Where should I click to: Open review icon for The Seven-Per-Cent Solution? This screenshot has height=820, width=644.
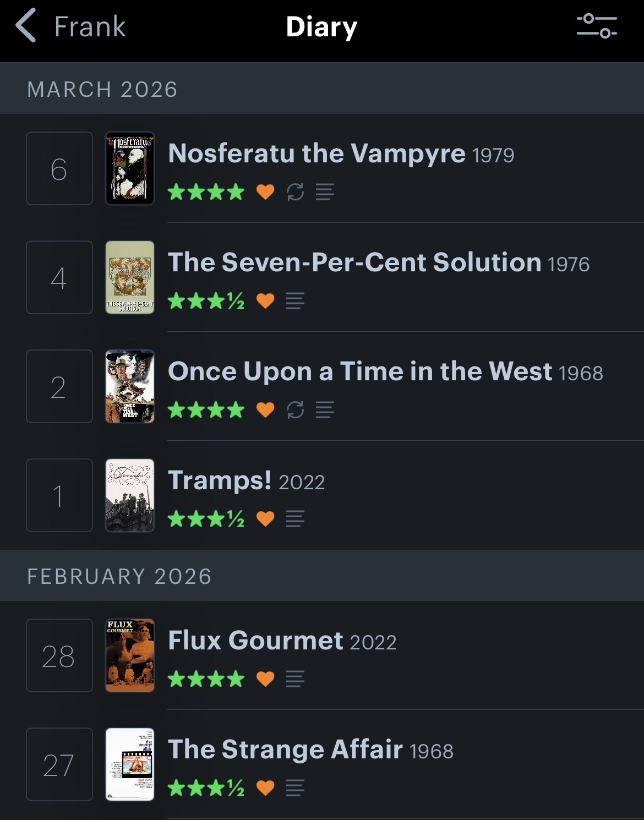pos(295,301)
